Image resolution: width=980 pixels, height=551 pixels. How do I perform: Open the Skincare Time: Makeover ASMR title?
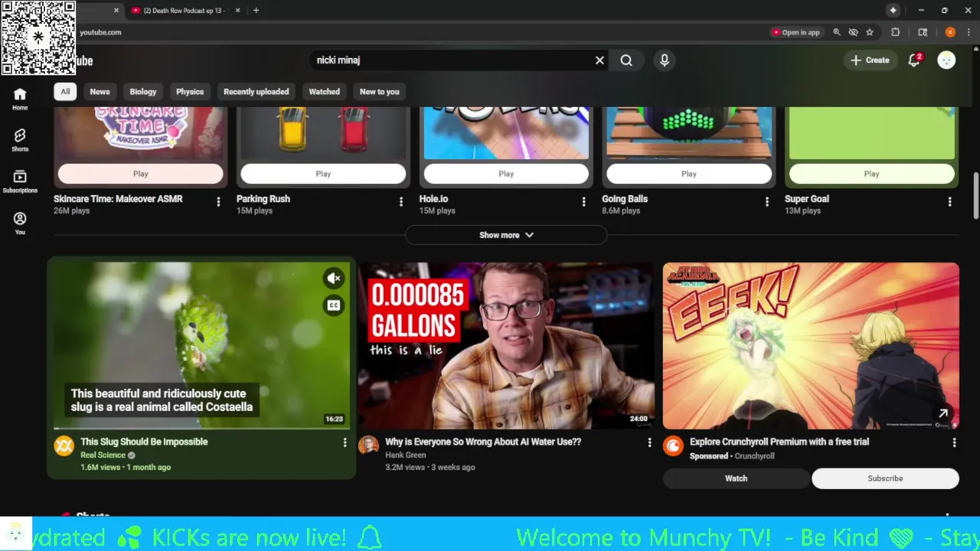pos(118,198)
